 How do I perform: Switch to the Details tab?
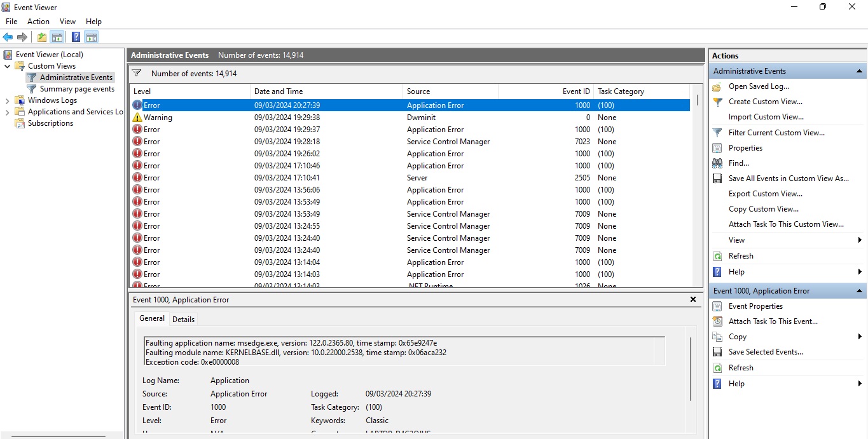pyautogui.click(x=183, y=319)
